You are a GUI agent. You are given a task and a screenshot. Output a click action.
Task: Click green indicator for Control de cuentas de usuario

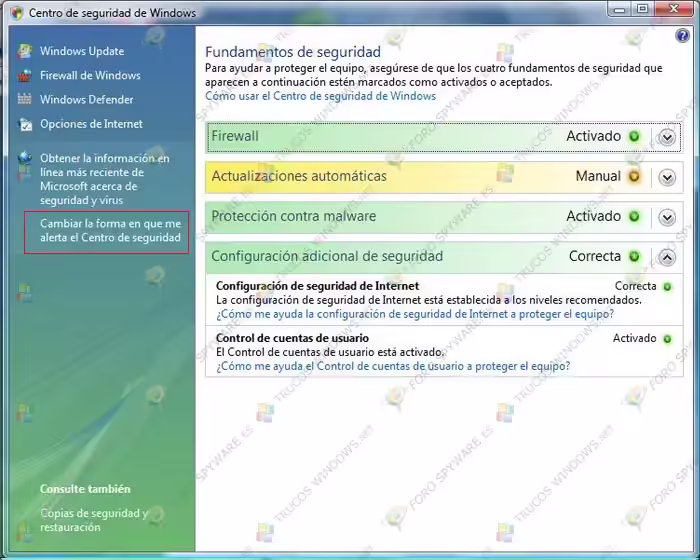[x=667, y=339]
